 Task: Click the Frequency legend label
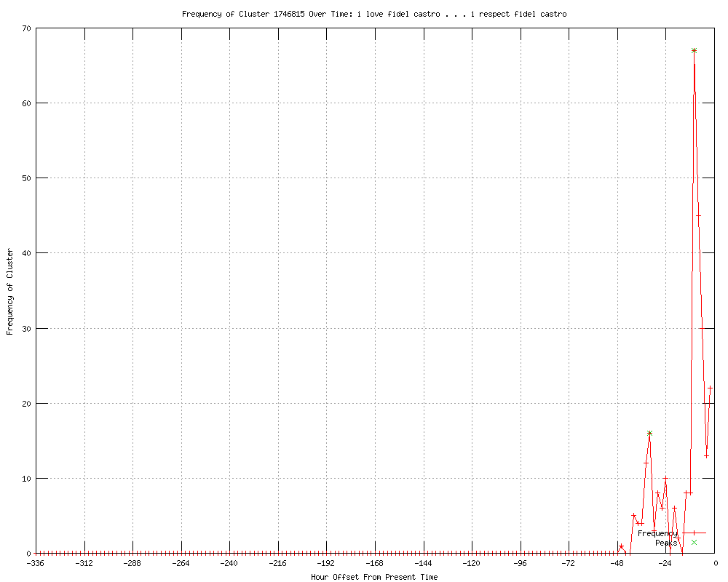click(x=657, y=533)
